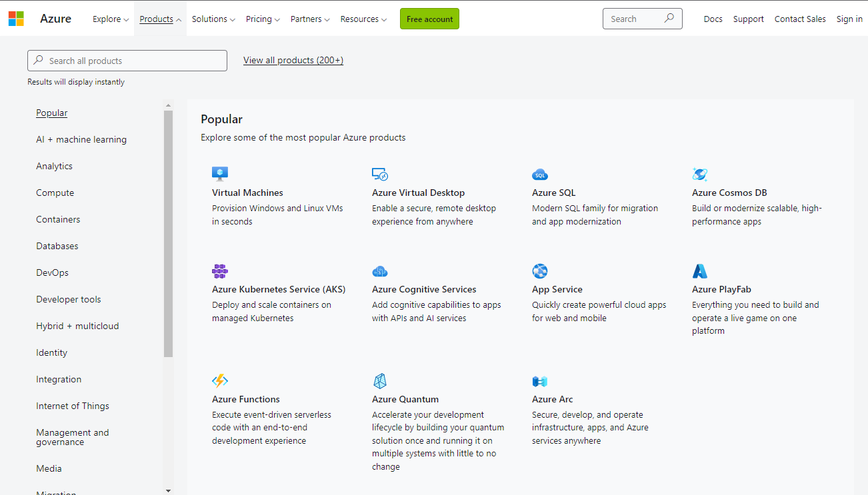Open the Azure PlayFab title link
Viewport: 868px width, 495px height.
tap(721, 289)
